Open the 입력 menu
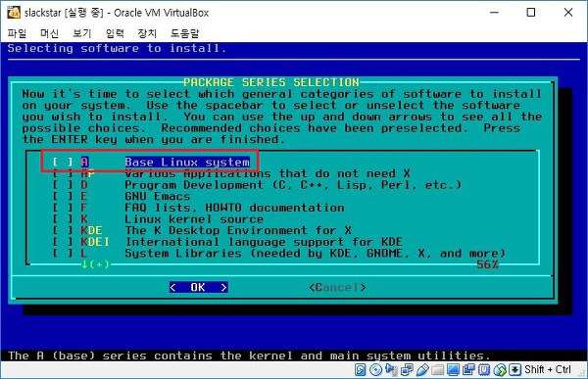588x379 pixels. (x=115, y=33)
